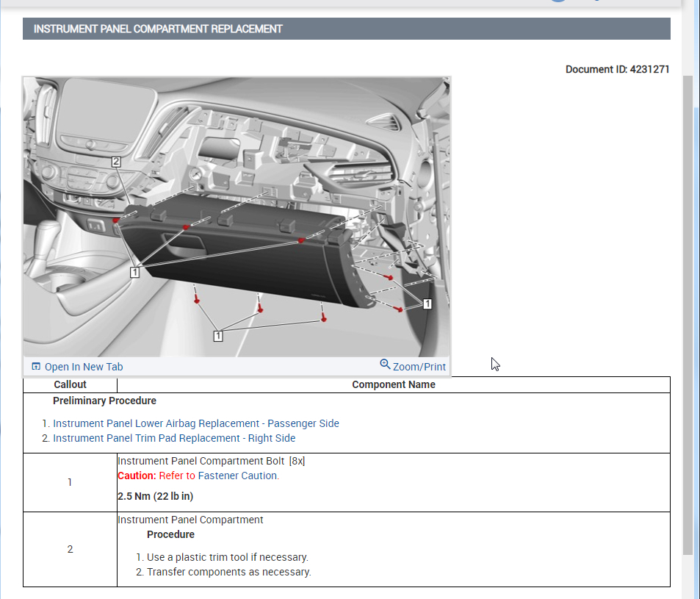Click the bottom callout 1 label in diagram
700x599 pixels.
coord(218,335)
